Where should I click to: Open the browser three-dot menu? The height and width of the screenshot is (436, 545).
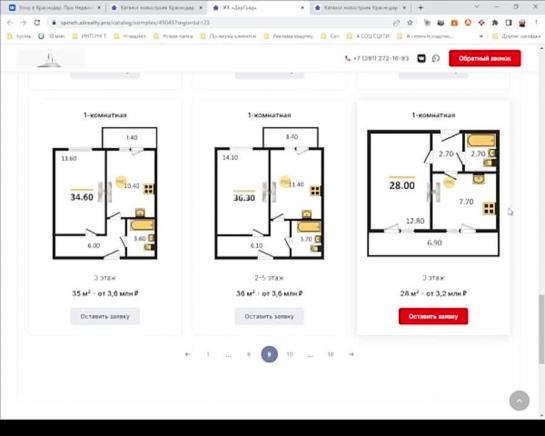point(536,23)
